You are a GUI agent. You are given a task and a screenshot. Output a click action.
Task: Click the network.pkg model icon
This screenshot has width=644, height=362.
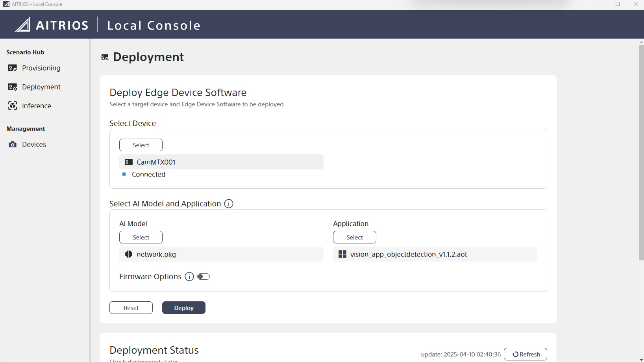tap(129, 254)
